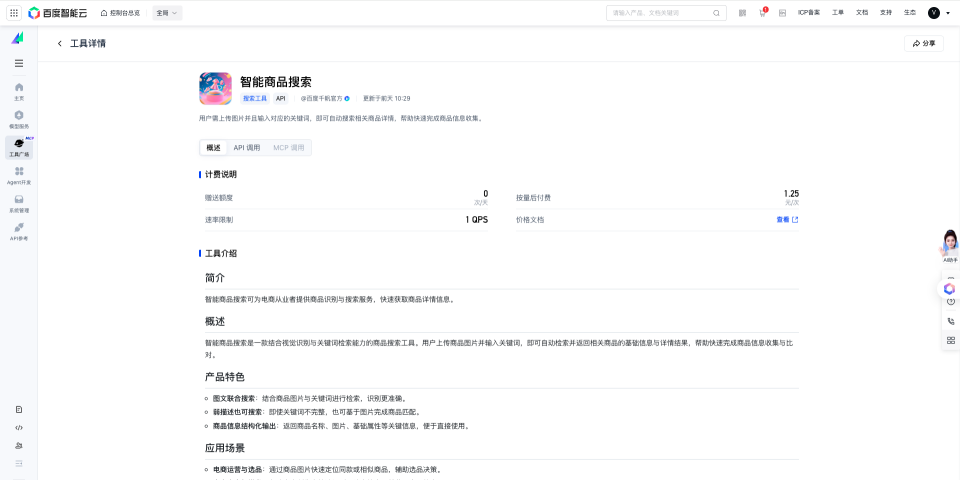The height and width of the screenshot is (480, 960).
Task: Toggle the hamburger sidebar collapse icon
Action: (x=19, y=63)
